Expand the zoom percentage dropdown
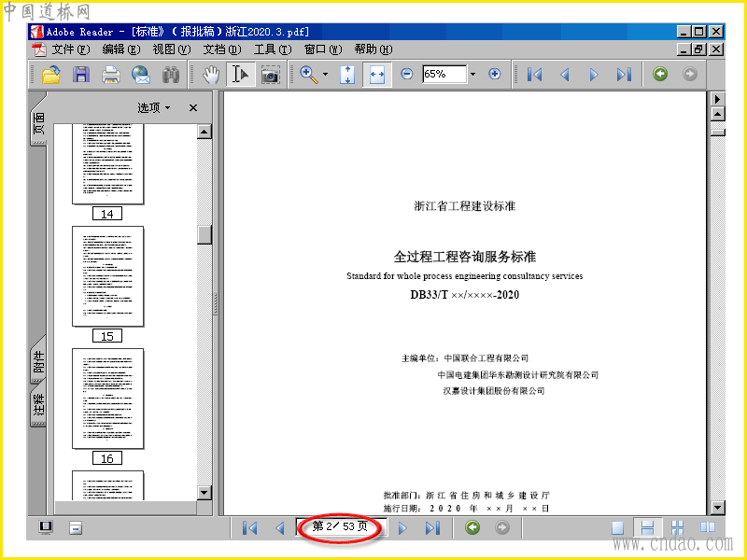The width and height of the screenshot is (747, 560). [x=472, y=74]
